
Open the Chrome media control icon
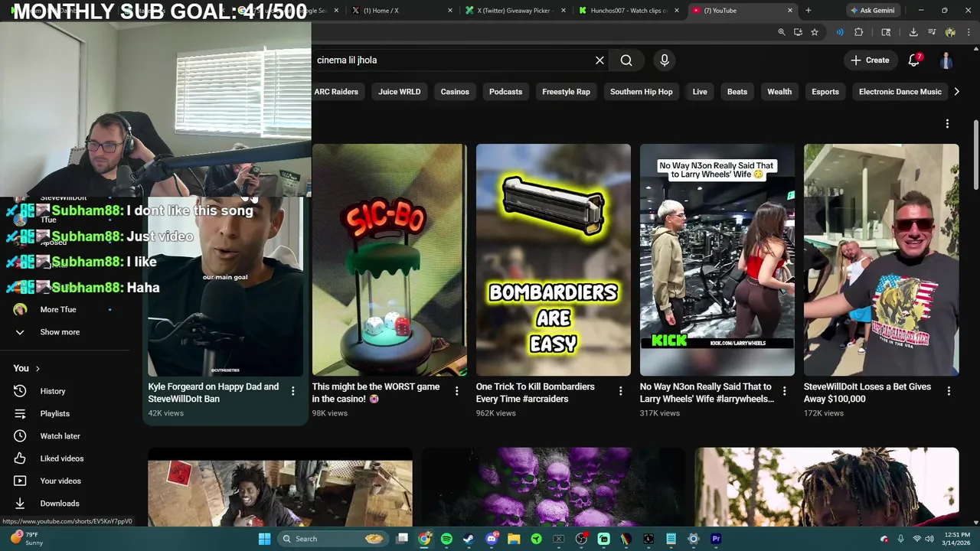[x=932, y=32]
